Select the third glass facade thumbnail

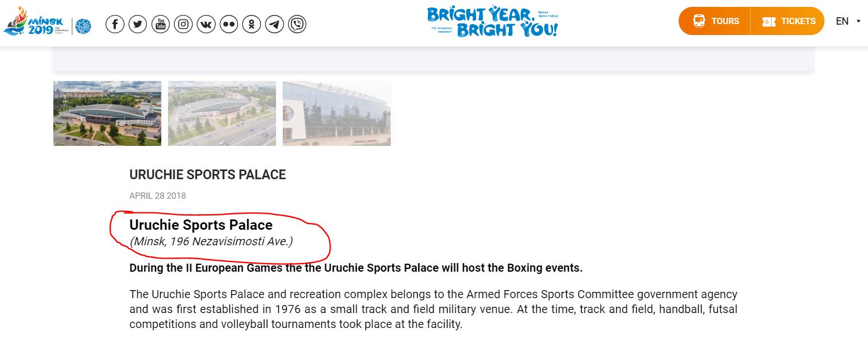point(337,113)
